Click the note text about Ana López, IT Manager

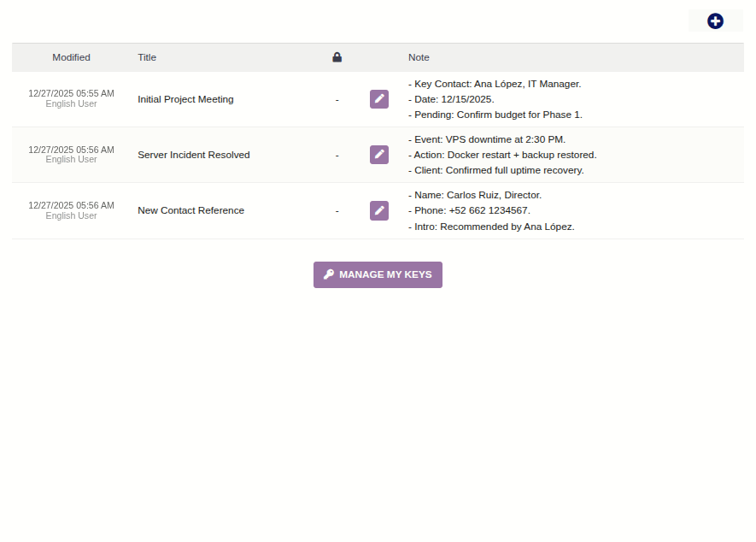point(495,84)
